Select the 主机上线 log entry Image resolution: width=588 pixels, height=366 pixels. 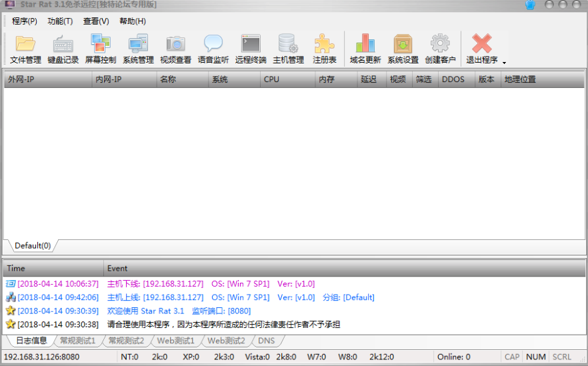(x=295, y=297)
